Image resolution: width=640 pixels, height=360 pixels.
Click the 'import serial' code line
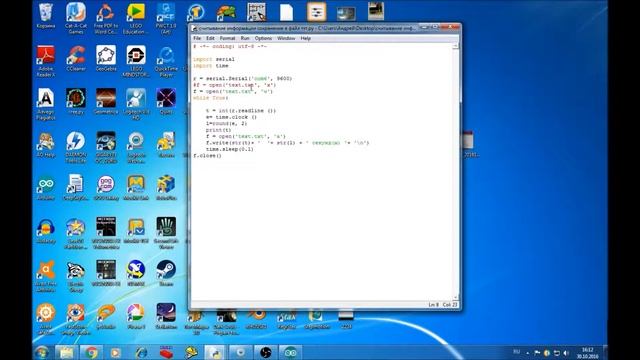[x=213, y=59]
